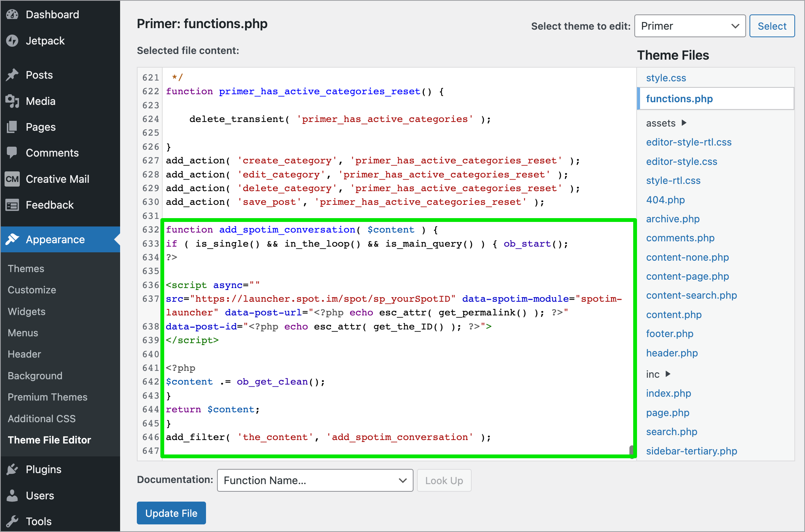Open content.php file

coord(674,315)
